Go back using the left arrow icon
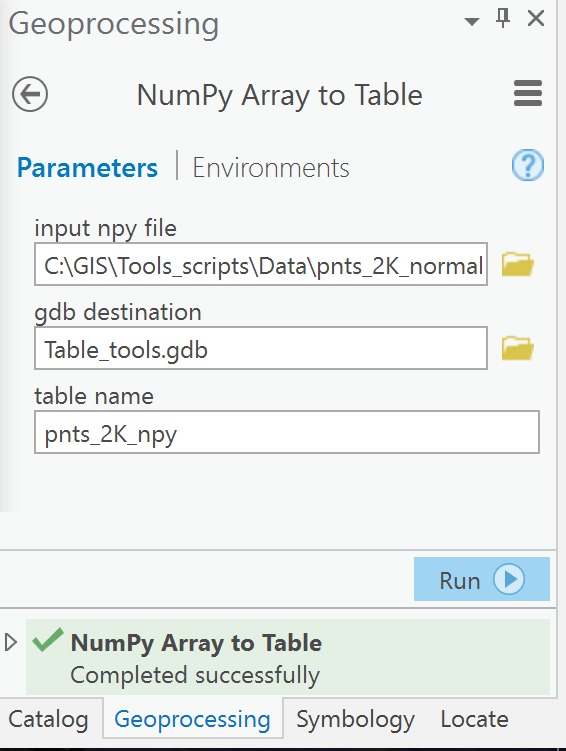 click(x=30, y=94)
